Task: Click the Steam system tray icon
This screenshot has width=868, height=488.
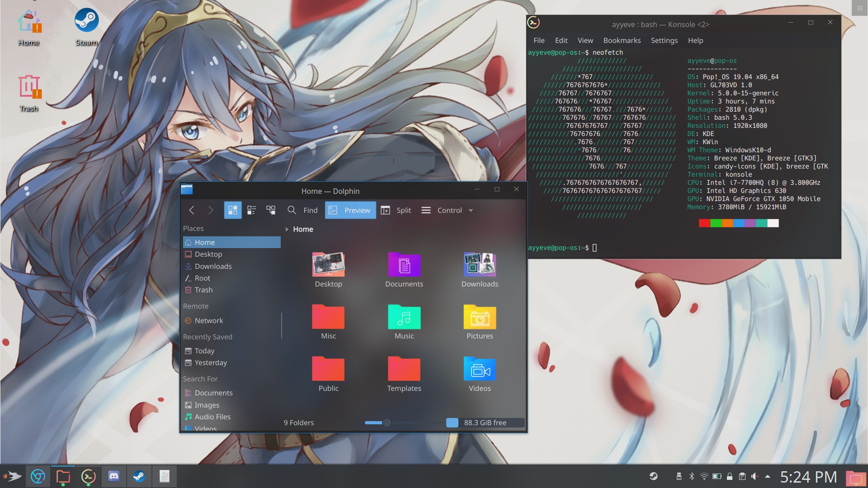Action: click(654, 476)
